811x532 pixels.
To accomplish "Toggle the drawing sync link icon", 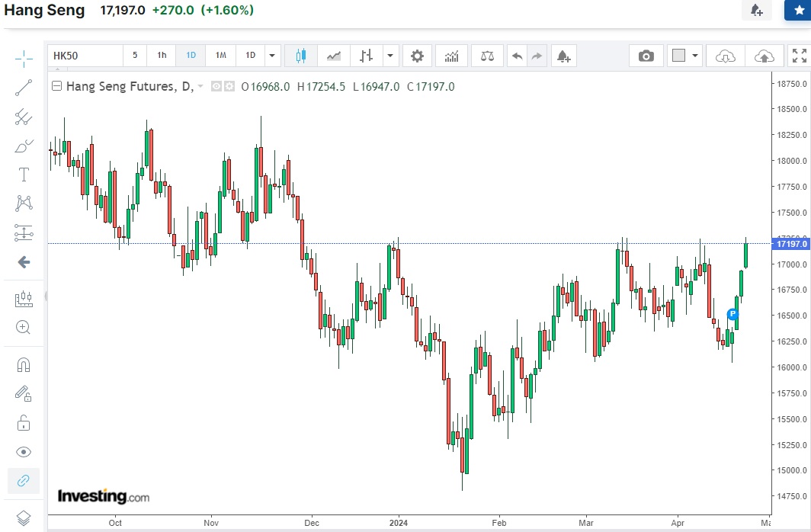I will point(24,481).
